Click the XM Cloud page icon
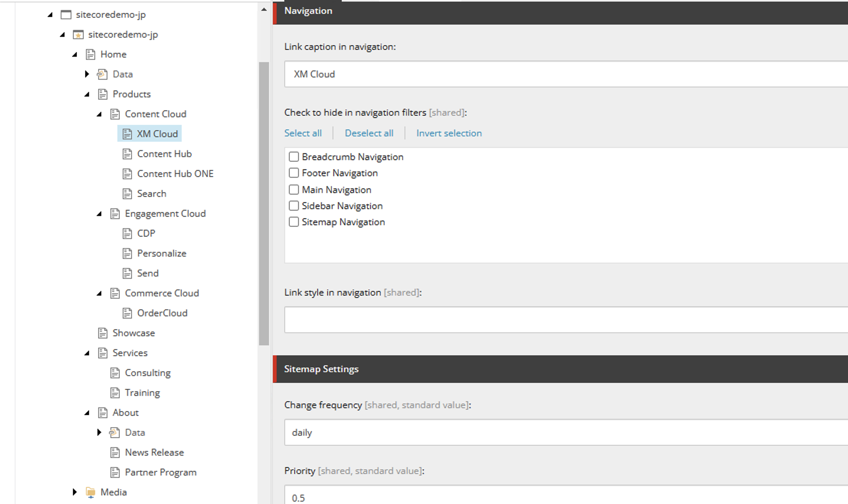Viewport: 848px width, 504px height. click(127, 134)
